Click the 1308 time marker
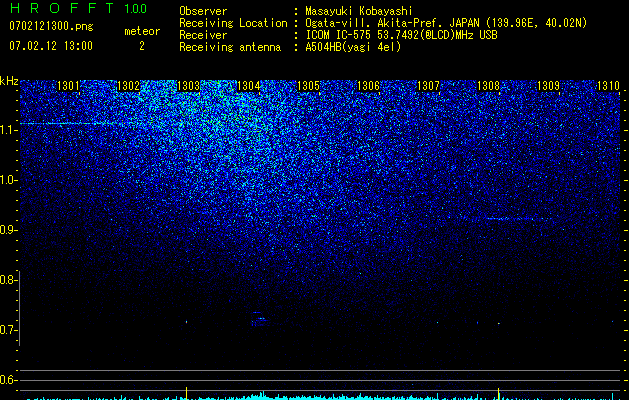Viewport: 629px width, 400px height. click(x=488, y=85)
